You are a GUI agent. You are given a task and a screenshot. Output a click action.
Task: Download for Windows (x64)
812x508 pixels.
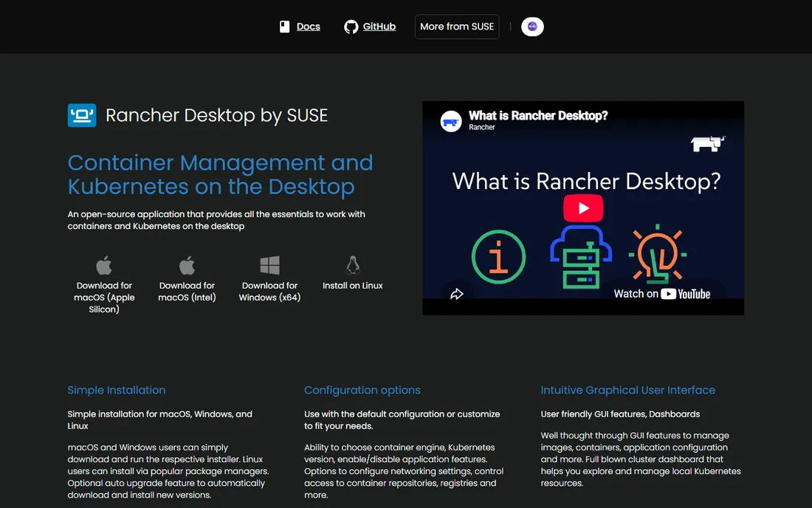click(x=269, y=292)
